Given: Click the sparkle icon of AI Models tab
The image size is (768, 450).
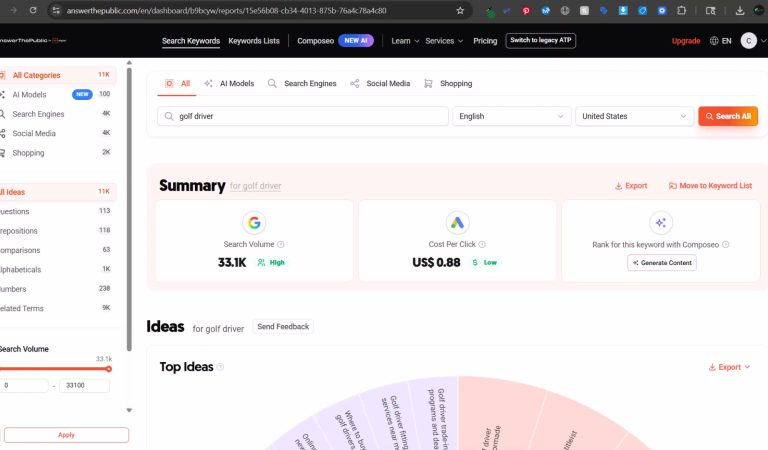Looking at the screenshot, I should (x=208, y=84).
